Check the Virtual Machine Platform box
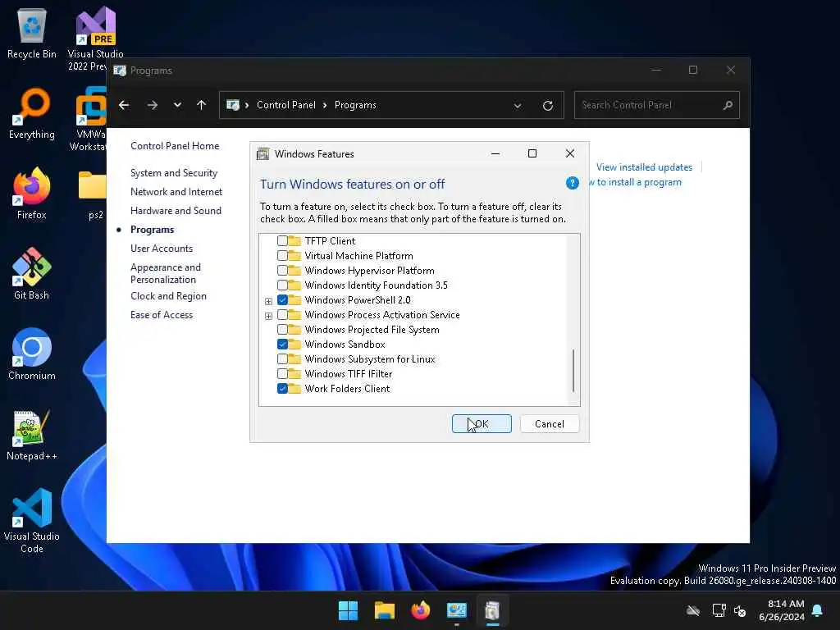The width and height of the screenshot is (840, 630). point(282,256)
